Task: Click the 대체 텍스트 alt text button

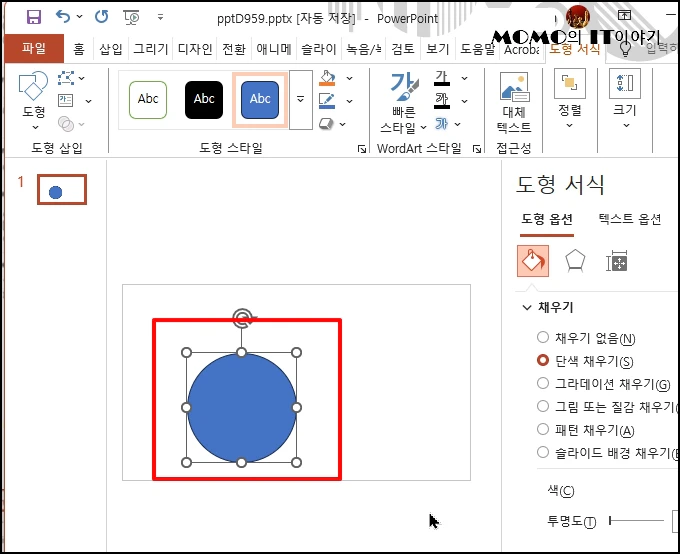Action: tap(514, 103)
